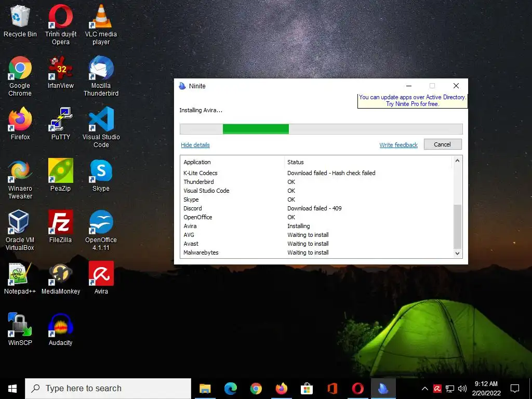Switch to Ninite in the taskbar
Viewport: 532px width, 399px height.
pos(383,389)
